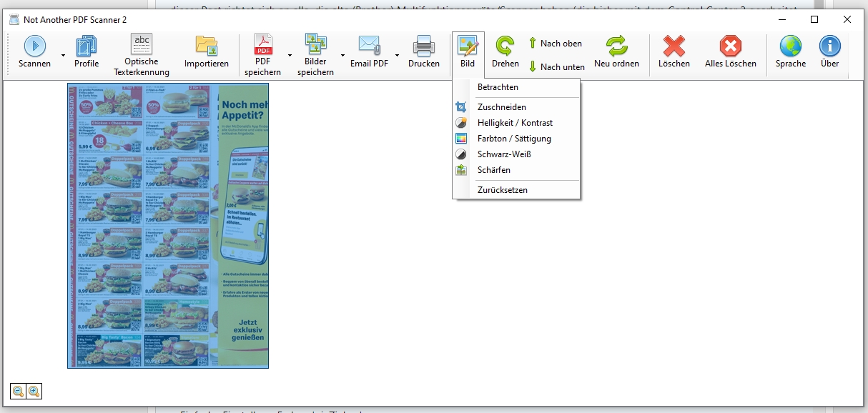The height and width of the screenshot is (413, 868).
Task: Select Betrachten from the Bild menu
Action: [x=516, y=87]
